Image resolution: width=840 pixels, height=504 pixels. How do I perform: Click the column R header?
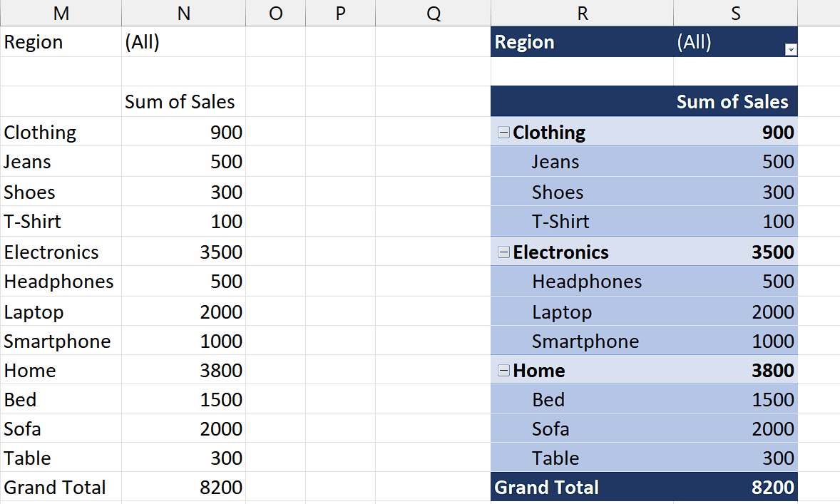582,12
